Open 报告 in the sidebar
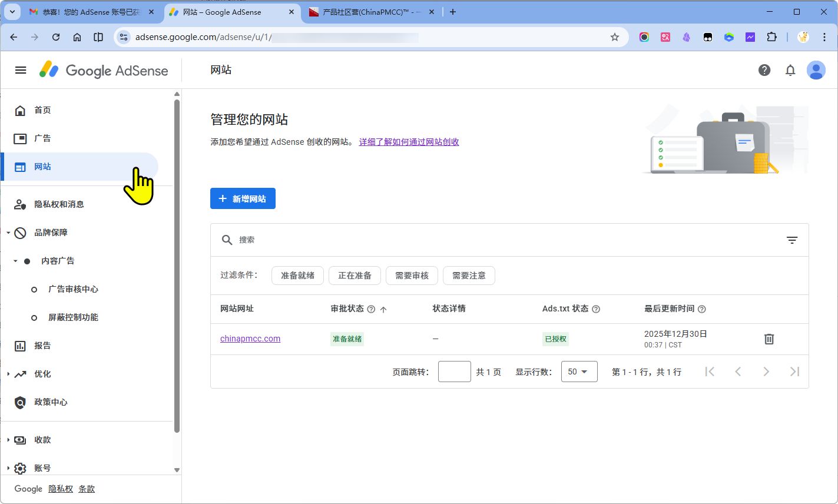This screenshot has height=504, width=838. pyautogui.click(x=42, y=346)
